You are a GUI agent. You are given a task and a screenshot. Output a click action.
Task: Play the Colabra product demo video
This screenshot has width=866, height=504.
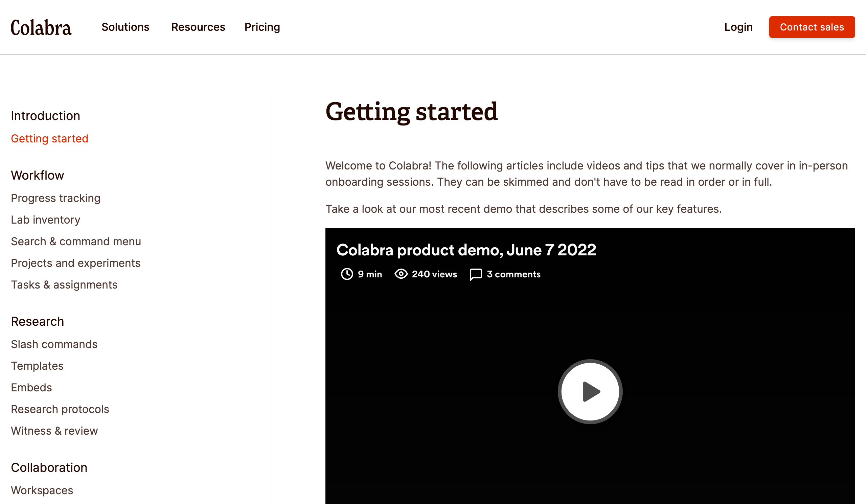(590, 392)
